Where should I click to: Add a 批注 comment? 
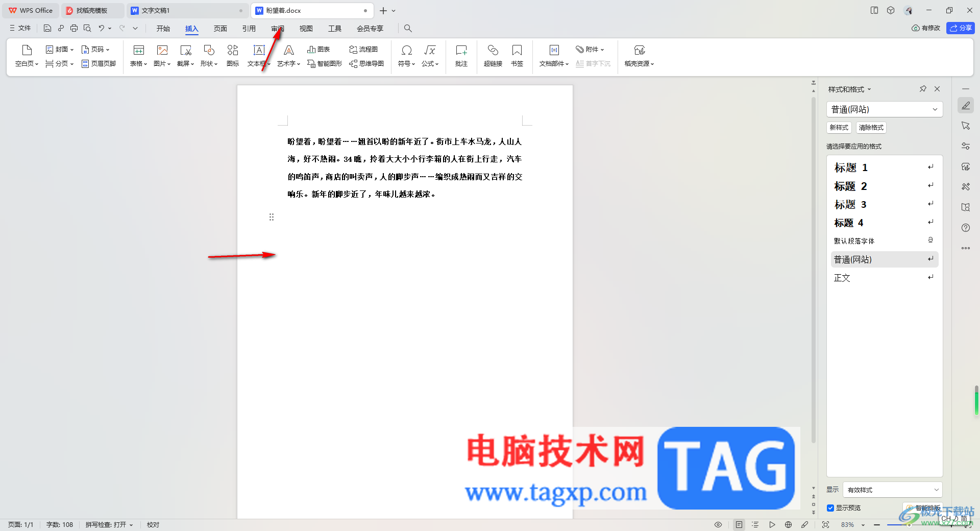[x=461, y=56]
